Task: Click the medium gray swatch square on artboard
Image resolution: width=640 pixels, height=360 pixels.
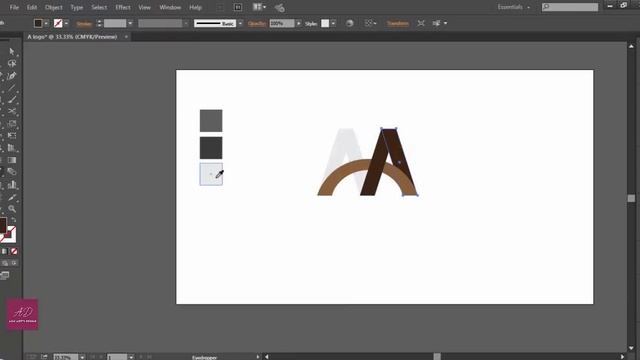Action: (211, 121)
